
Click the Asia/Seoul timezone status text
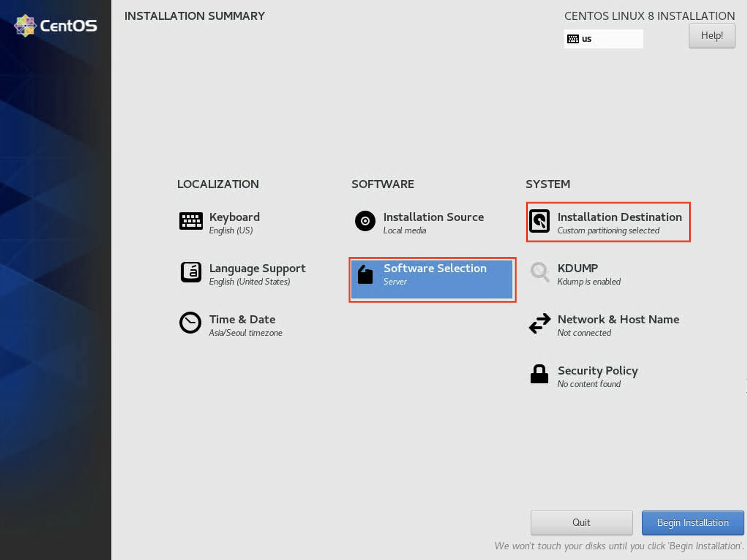coord(246,333)
